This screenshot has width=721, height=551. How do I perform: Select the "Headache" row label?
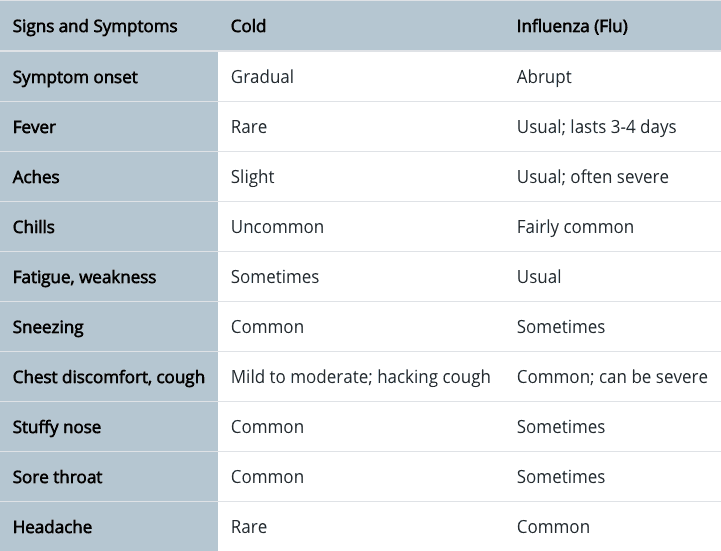coord(50,527)
